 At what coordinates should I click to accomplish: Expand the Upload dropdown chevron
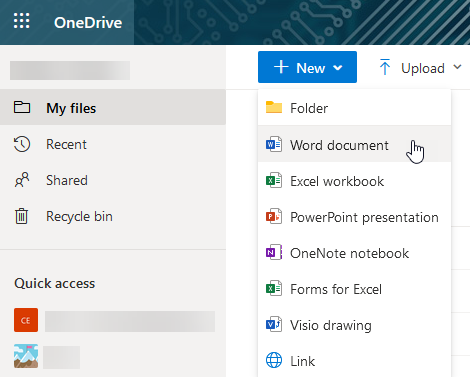tap(457, 67)
